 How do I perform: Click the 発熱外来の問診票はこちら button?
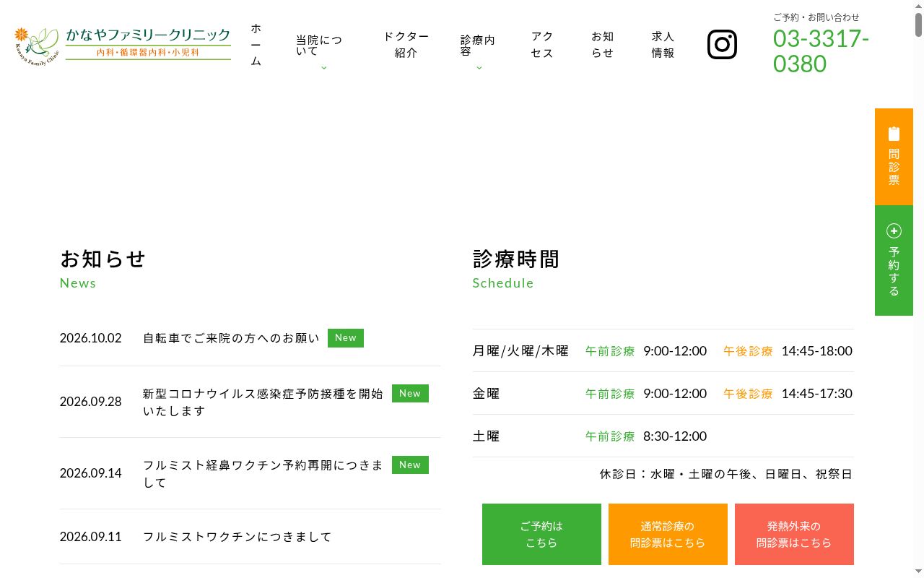(x=794, y=534)
